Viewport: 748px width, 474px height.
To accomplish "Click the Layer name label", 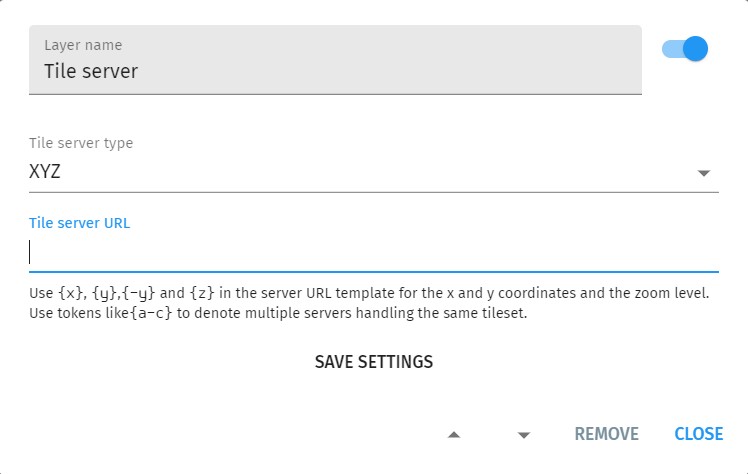I will [x=83, y=45].
